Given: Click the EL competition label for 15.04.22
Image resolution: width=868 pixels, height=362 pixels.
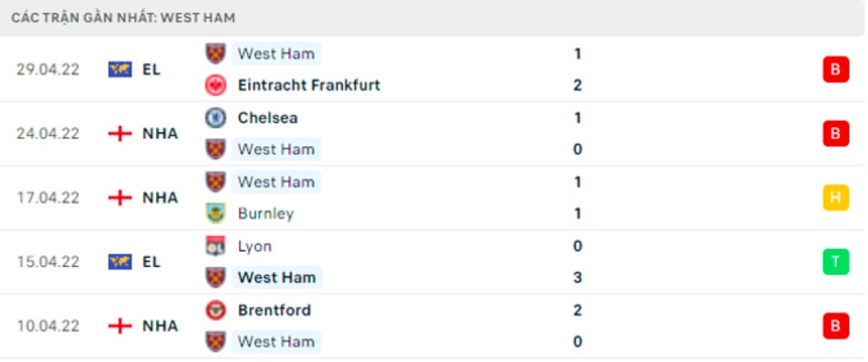Looking at the screenshot, I should (x=151, y=262).
